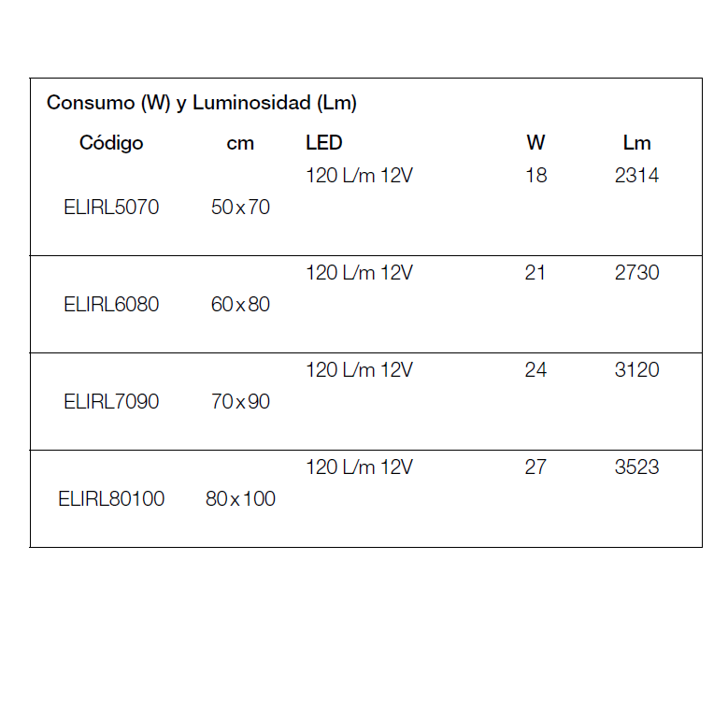The height and width of the screenshot is (718, 728).
Task: Select the 80x100 size cell
Action: tap(240, 499)
